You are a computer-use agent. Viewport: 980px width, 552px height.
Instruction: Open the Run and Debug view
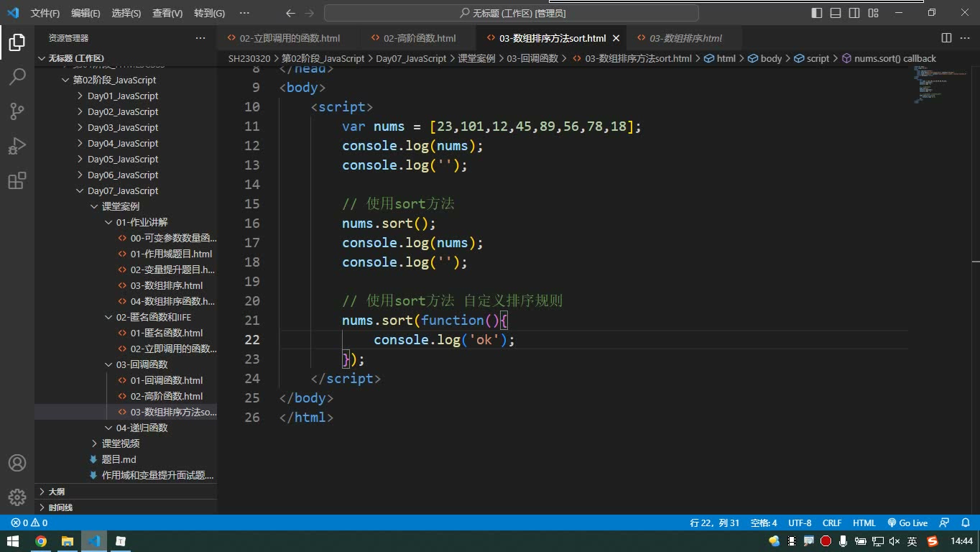pyautogui.click(x=17, y=146)
